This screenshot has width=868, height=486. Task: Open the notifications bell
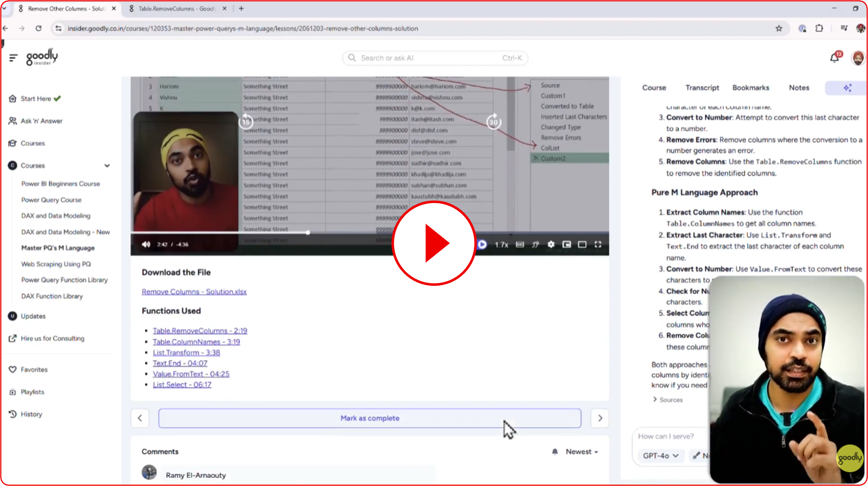(835, 58)
